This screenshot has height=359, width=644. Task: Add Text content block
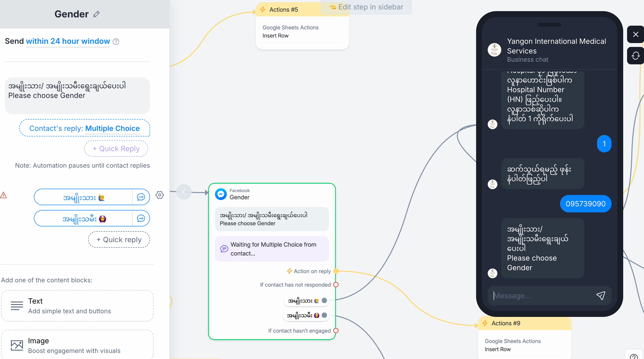pos(77,306)
